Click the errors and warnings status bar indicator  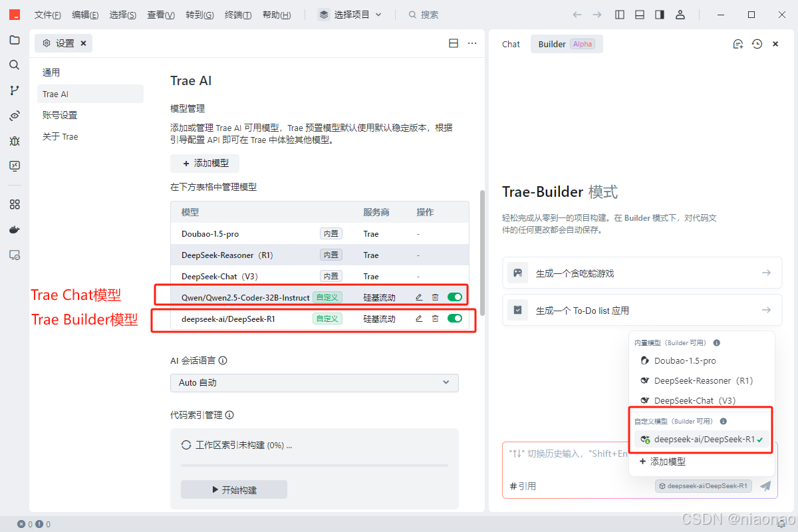(x=34, y=525)
